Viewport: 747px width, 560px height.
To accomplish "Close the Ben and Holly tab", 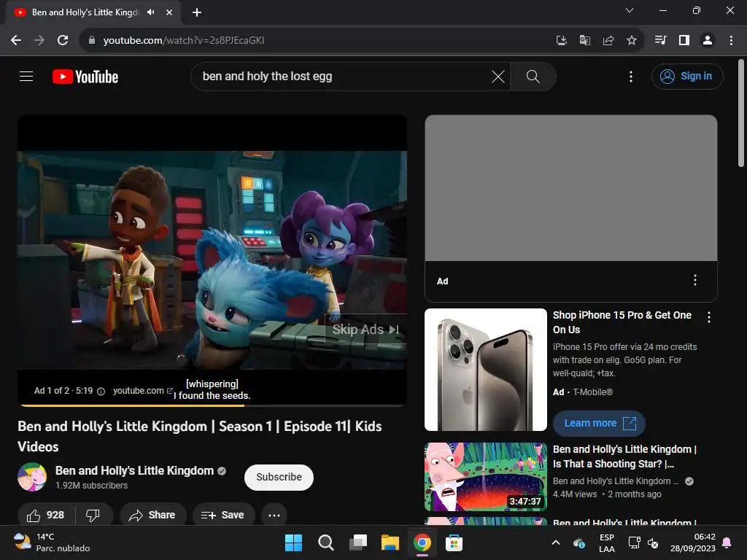I will coord(169,12).
